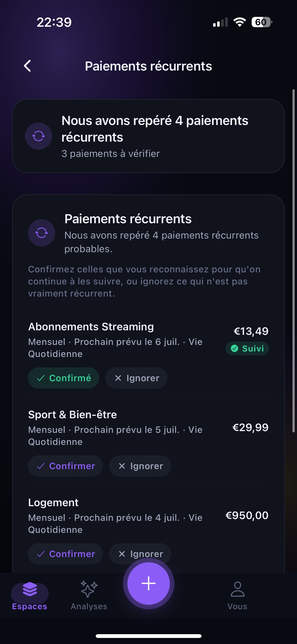Tap the recurring sync icon in summary card
Viewport: 297px width, 644px height.
click(x=39, y=136)
